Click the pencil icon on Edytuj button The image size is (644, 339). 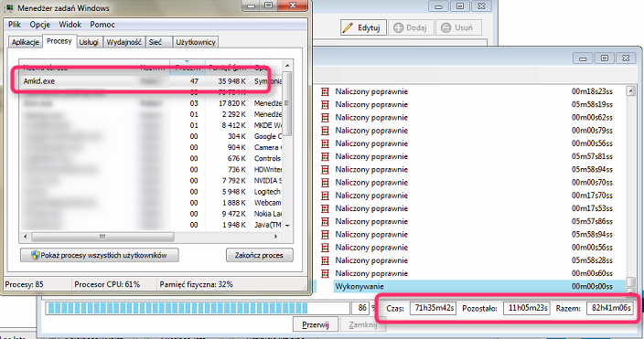click(349, 28)
